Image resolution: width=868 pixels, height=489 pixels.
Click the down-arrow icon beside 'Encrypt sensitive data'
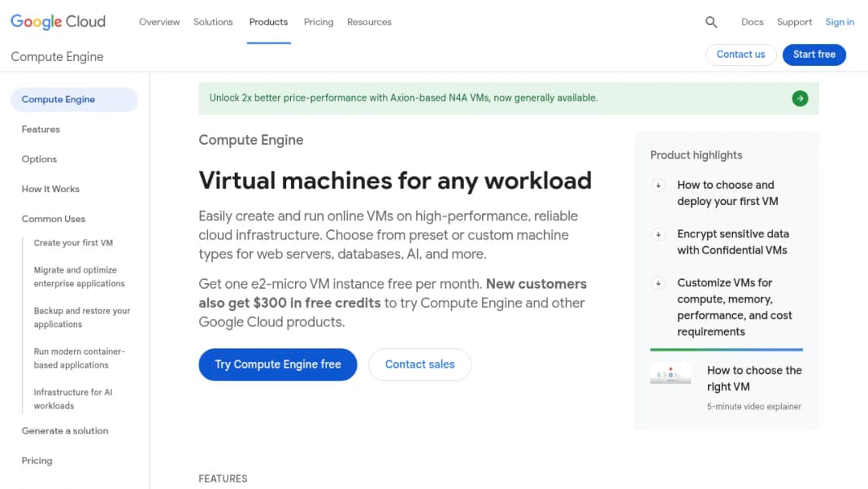click(x=658, y=234)
